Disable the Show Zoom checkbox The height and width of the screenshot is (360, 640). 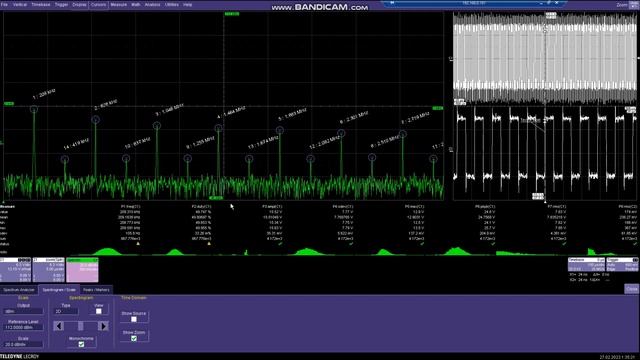tap(134, 338)
